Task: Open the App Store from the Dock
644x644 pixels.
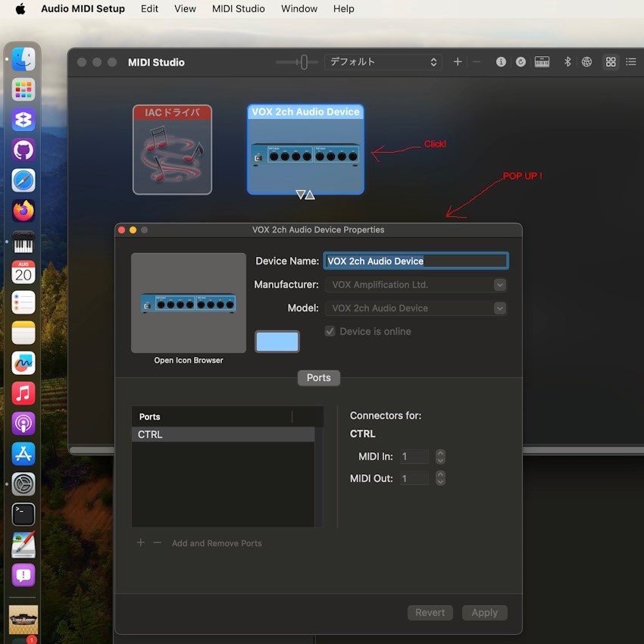Action: tap(23, 454)
